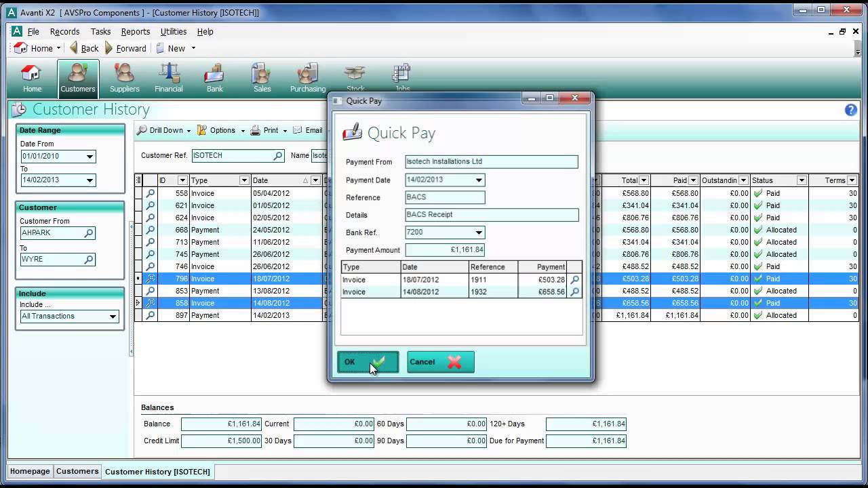This screenshot has height=488, width=868.
Task: Click the Email toolbar button
Action: click(x=308, y=130)
